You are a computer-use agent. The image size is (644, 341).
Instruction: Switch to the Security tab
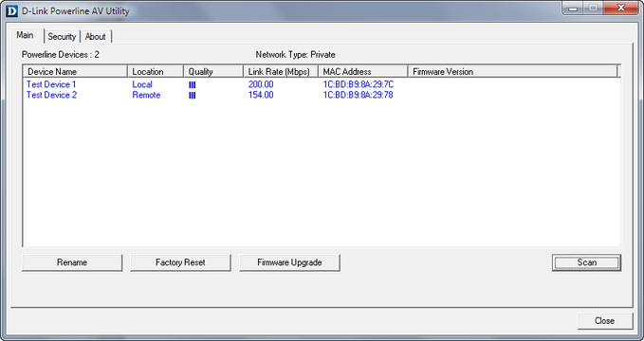point(62,37)
